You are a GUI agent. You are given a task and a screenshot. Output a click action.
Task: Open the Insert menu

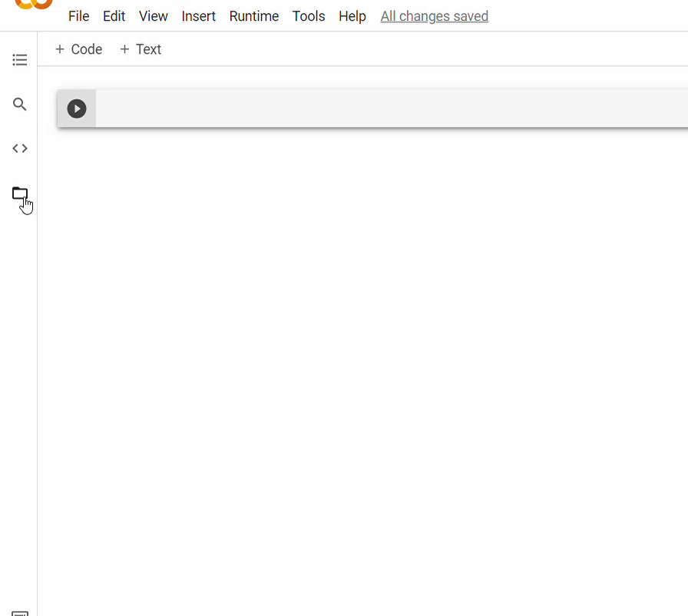click(198, 16)
